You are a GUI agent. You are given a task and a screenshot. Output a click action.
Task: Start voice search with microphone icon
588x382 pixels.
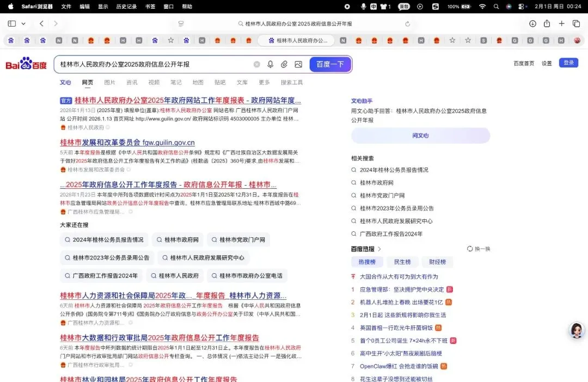270,64
